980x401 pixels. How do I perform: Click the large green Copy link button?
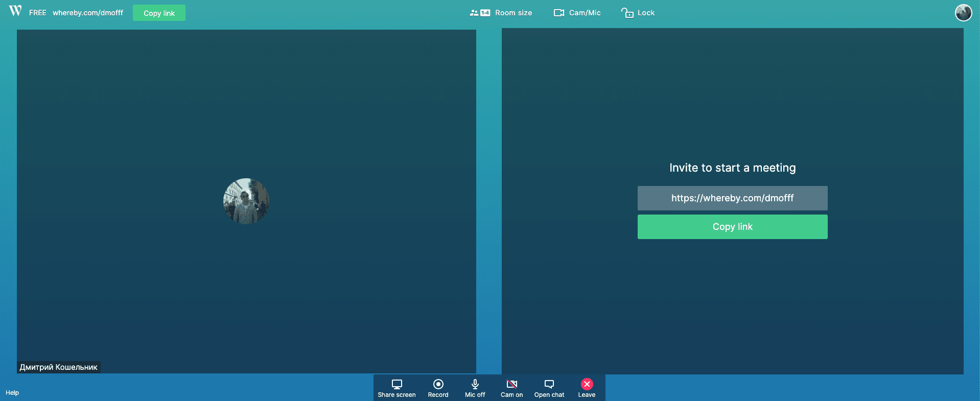coord(732,227)
